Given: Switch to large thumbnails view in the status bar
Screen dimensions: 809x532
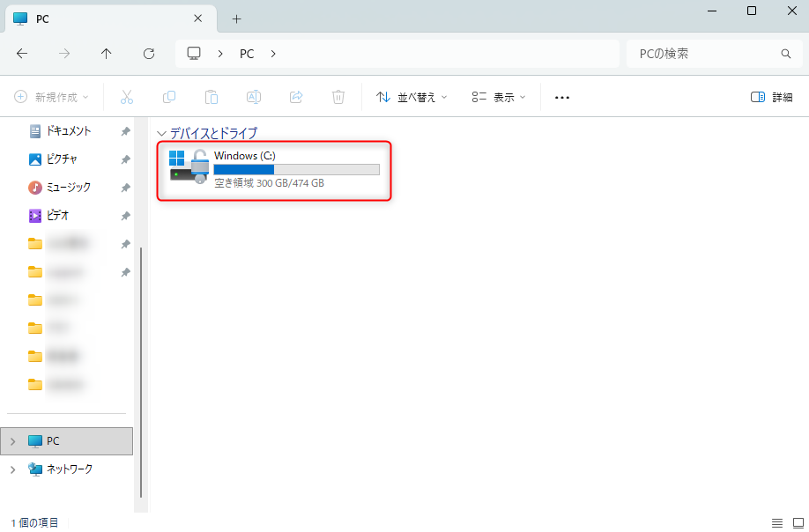Looking at the screenshot, I should pyautogui.click(x=798, y=522).
